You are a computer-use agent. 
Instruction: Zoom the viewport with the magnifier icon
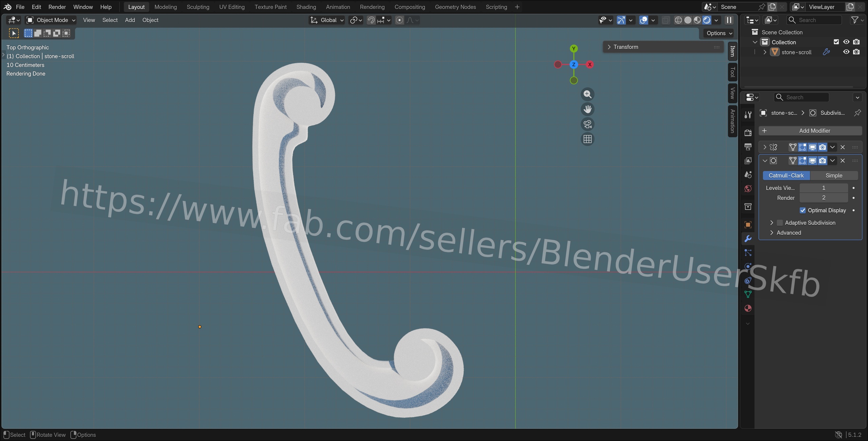tap(587, 94)
